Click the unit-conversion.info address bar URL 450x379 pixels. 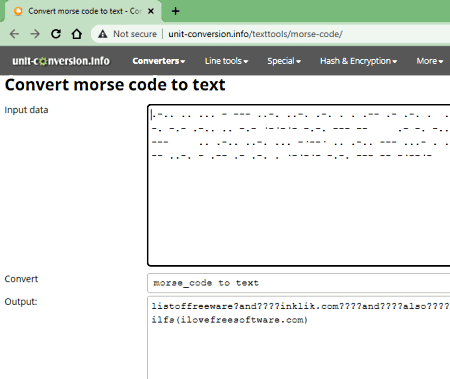coord(255,34)
